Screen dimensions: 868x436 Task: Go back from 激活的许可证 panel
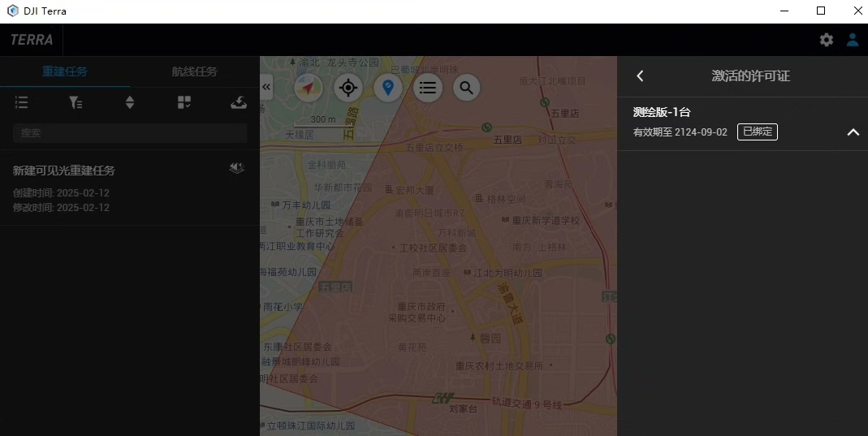coord(640,76)
